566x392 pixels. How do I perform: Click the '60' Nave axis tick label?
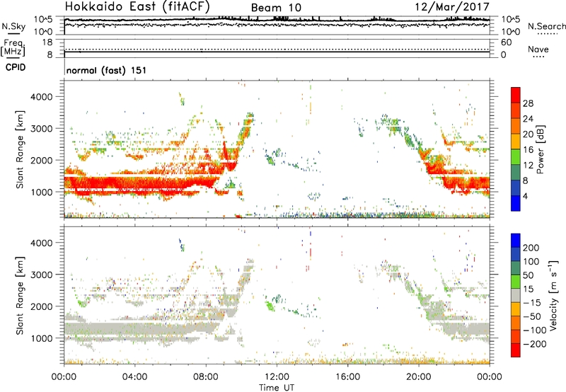point(506,42)
